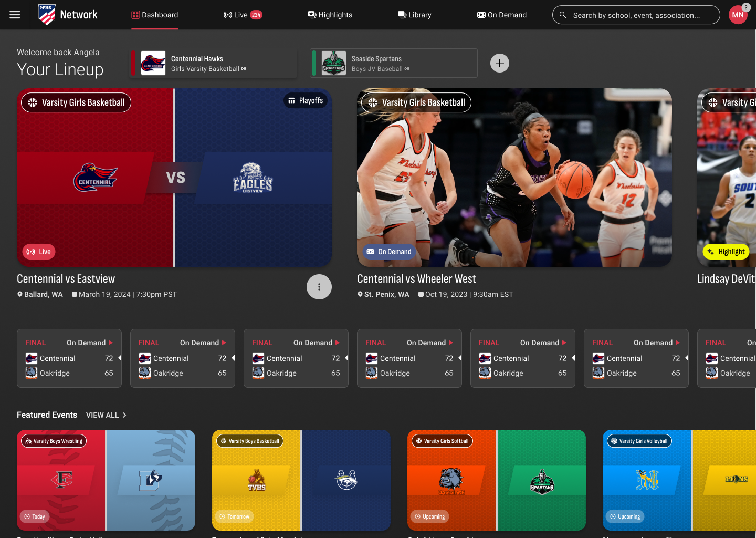This screenshot has height=538, width=756.
Task: Select Centennial Hawks Girls Varsity Basketball lineup
Action: [213, 63]
